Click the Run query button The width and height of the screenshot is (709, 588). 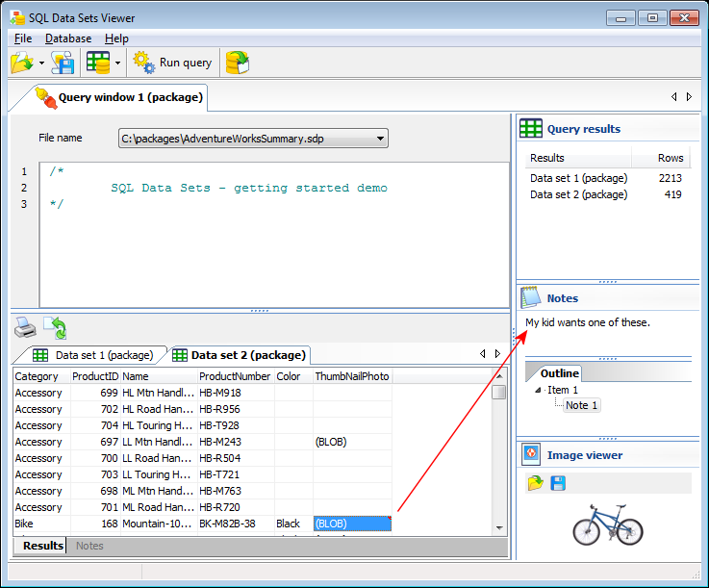(x=174, y=63)
